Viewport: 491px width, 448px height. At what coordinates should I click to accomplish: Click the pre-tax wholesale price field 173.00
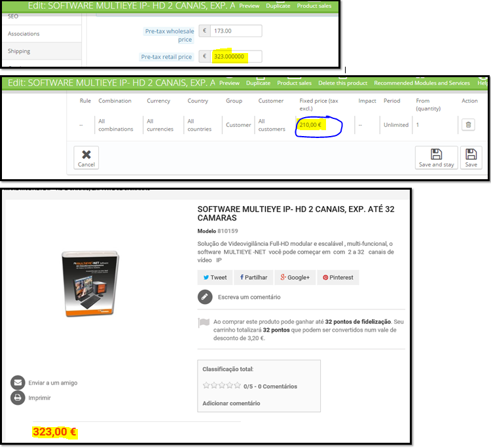click(x=236, y=31)
